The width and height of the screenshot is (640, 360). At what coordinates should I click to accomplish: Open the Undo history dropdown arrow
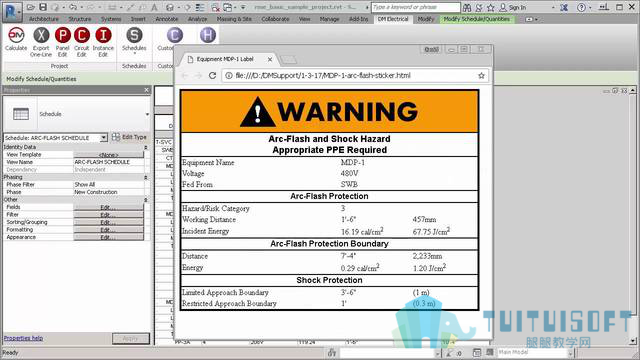click(81, 7)
